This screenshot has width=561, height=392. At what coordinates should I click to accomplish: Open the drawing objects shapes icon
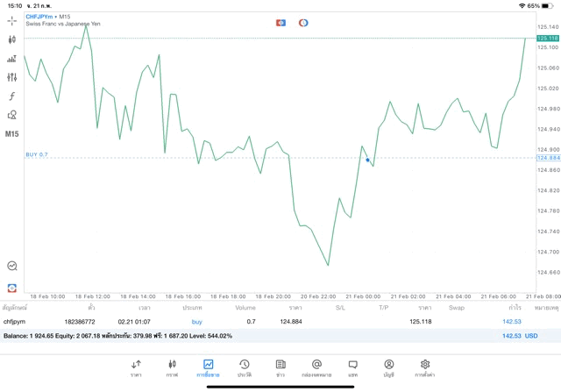(x=12, y=115)
